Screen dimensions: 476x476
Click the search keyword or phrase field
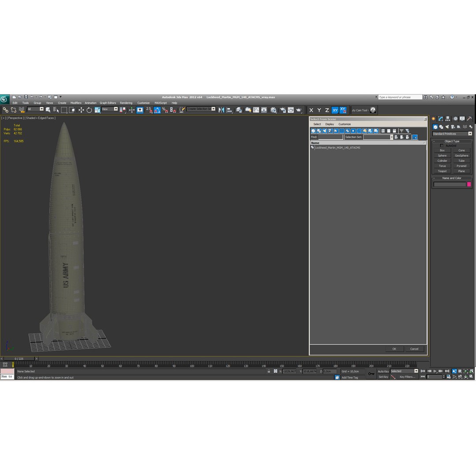400,97
